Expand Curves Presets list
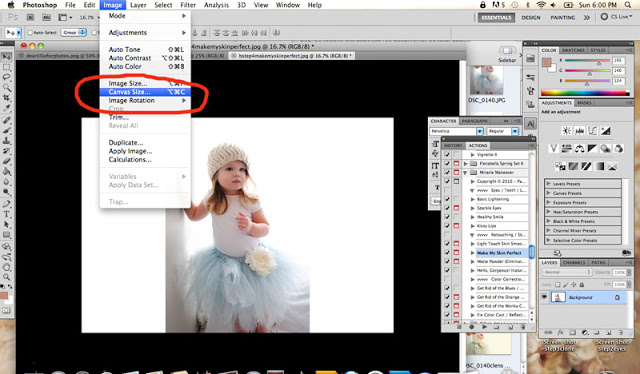The height and width of the screenshot is (374, 640). pyautogui.click(x=549, y=193)
